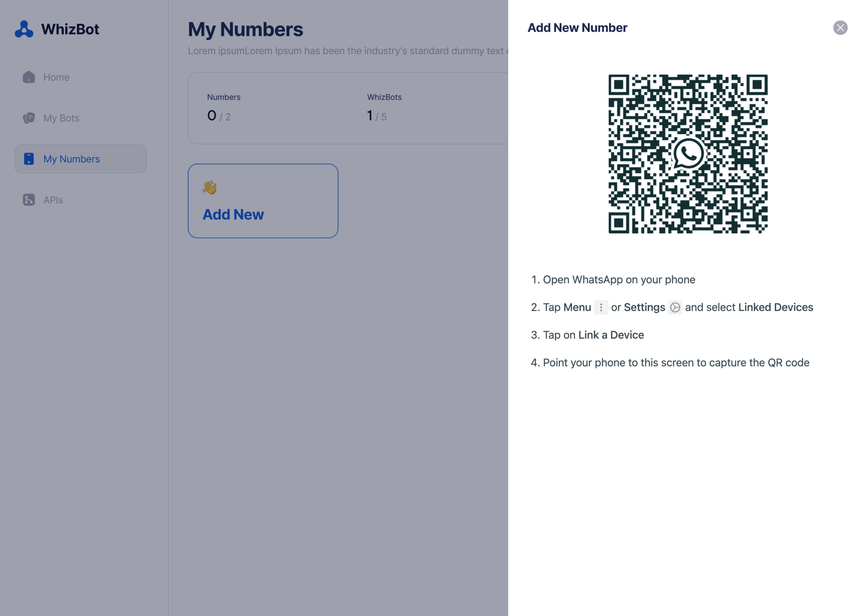
Task: Click the WhizBot logo icon
Action: pyautogui.click(x=24, y=29)
